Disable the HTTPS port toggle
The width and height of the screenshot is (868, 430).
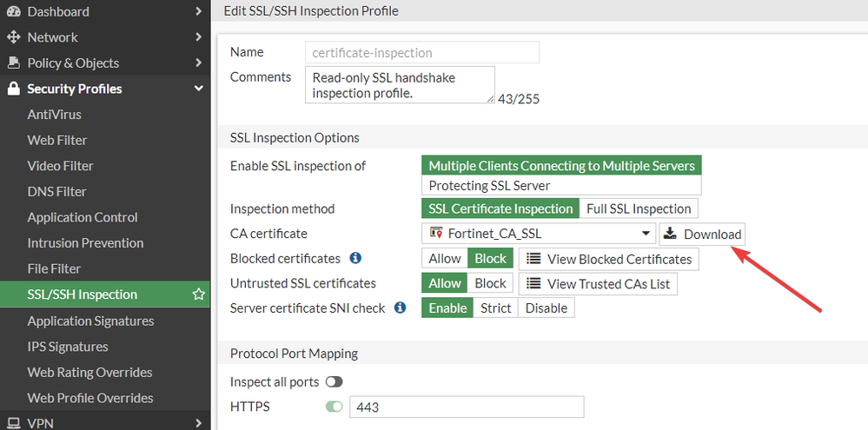pos(335,407)
